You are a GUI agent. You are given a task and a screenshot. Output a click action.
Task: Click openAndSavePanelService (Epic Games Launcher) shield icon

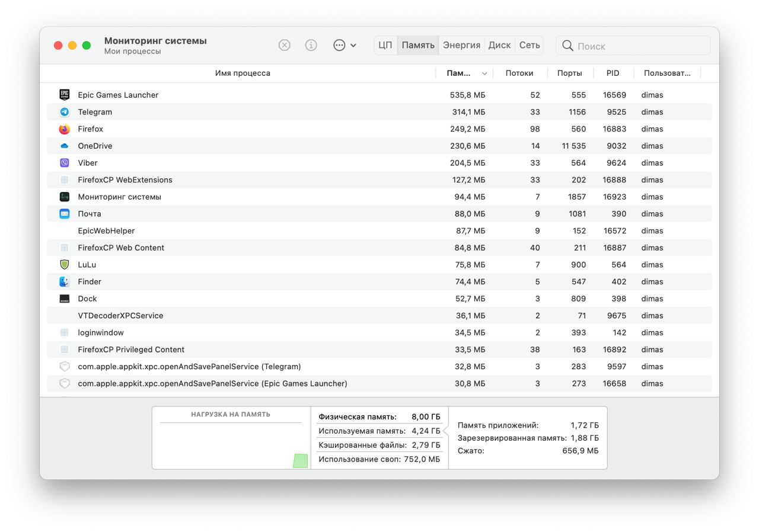[x=65, y=383]
